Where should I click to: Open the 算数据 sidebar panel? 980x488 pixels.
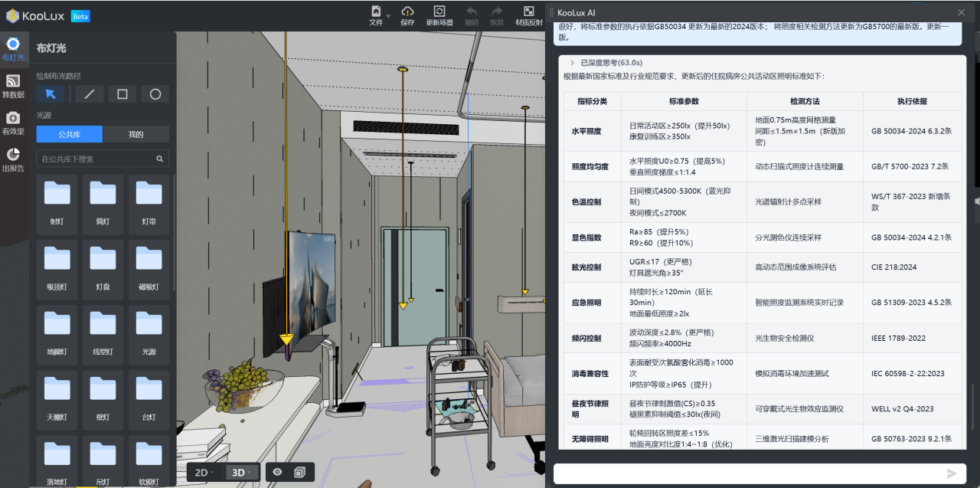tap(13, 86)
